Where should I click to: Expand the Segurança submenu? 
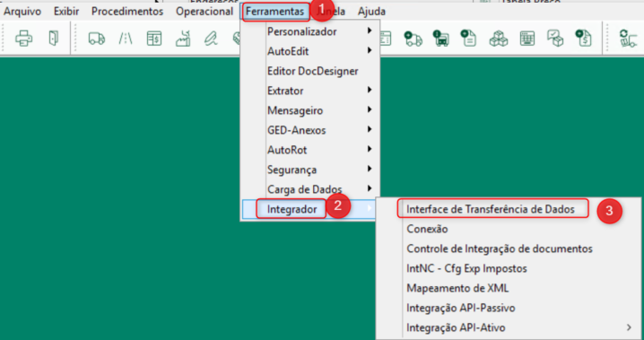click(310, 170)
